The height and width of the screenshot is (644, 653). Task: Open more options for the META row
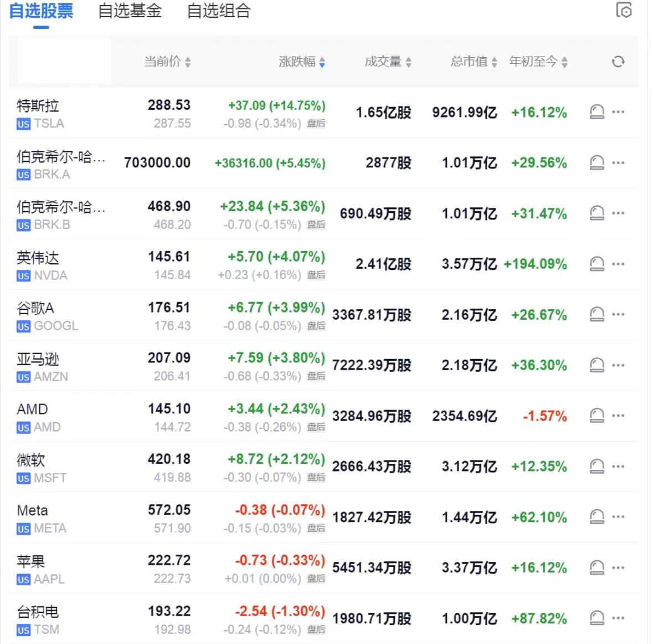click(x=618, y=517)
